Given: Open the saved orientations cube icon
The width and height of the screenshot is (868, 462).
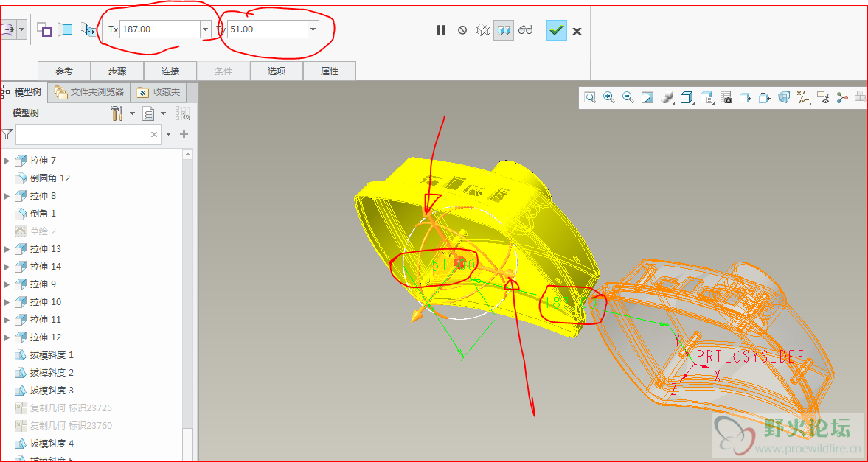Looking at the screenshot, I should [687, 98].
